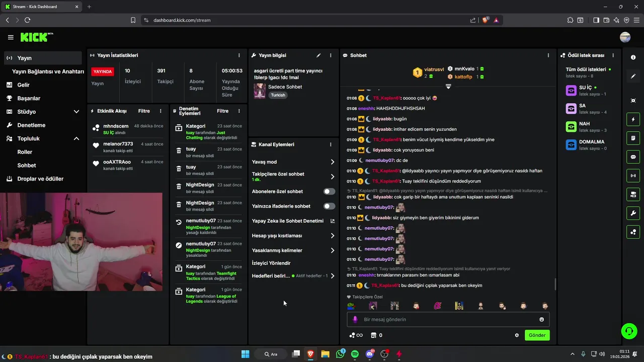644x362 pixels.
Task: Open Ödül istek sırası panel options menu
Action: click(613, 55)
